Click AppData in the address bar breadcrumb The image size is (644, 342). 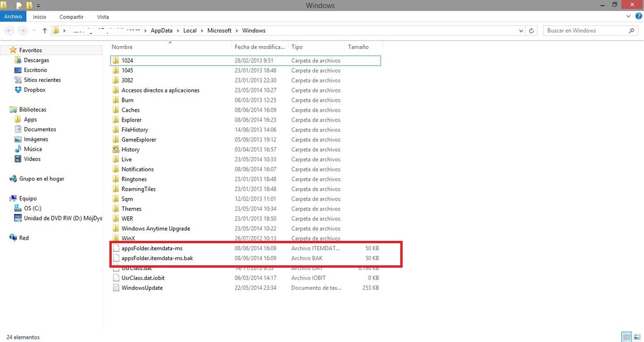click(162, 30)
